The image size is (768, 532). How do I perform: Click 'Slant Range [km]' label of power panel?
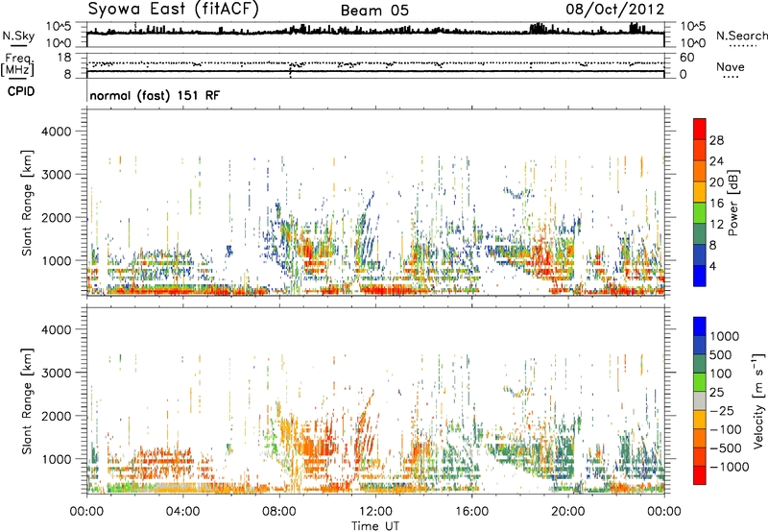pyautogui.click(x=27, y=203)
